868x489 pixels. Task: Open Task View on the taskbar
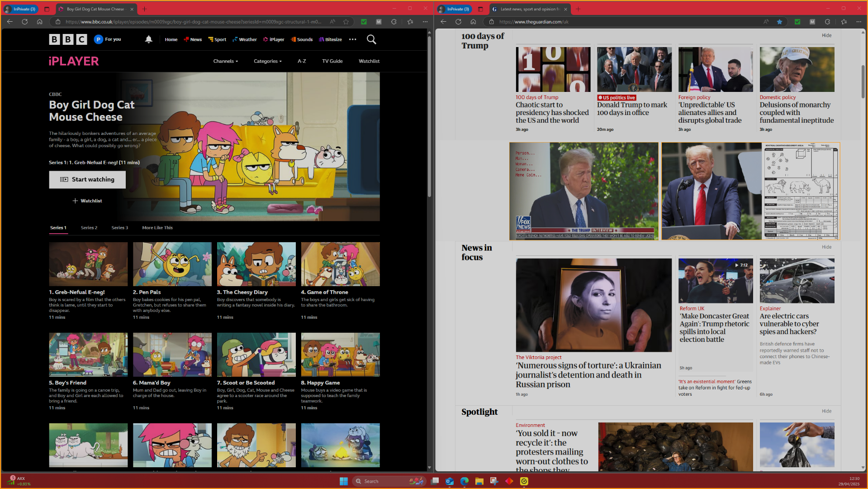click(x=435, y=481)
